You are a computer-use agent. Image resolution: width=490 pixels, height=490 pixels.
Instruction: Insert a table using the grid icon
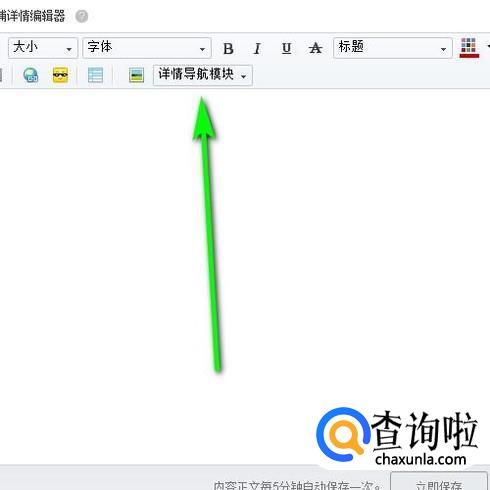(95, 75)
